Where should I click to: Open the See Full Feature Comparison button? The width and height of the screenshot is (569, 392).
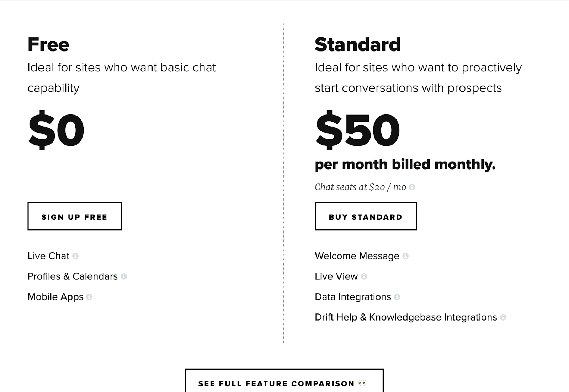(x=284, y=381)
